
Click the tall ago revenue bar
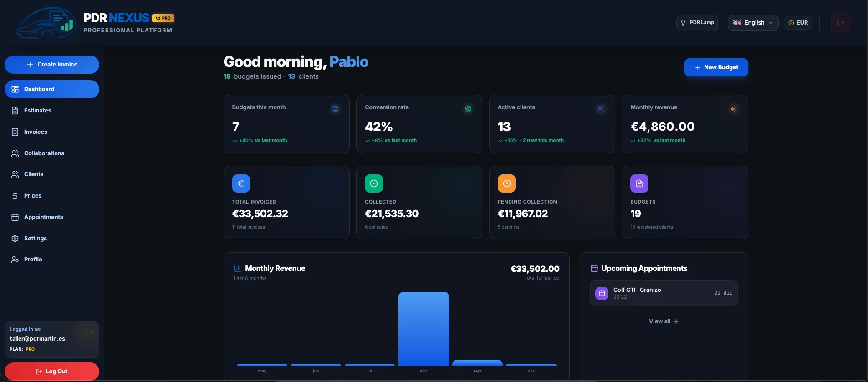(x=424, y=329)
